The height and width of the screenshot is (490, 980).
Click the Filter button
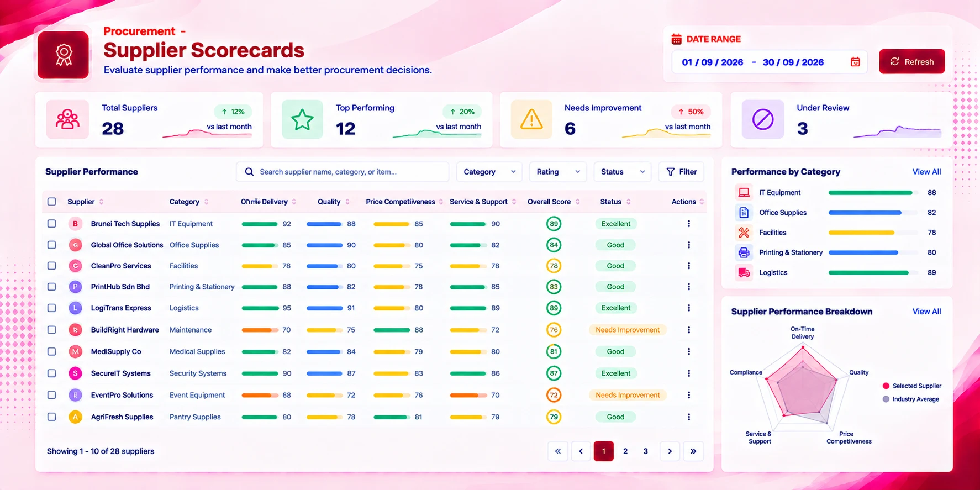point(681,172)
